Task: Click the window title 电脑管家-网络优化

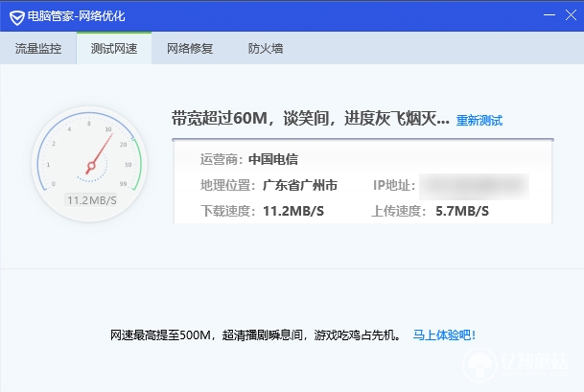Action: pyautogui.click(x=76, y=16)
